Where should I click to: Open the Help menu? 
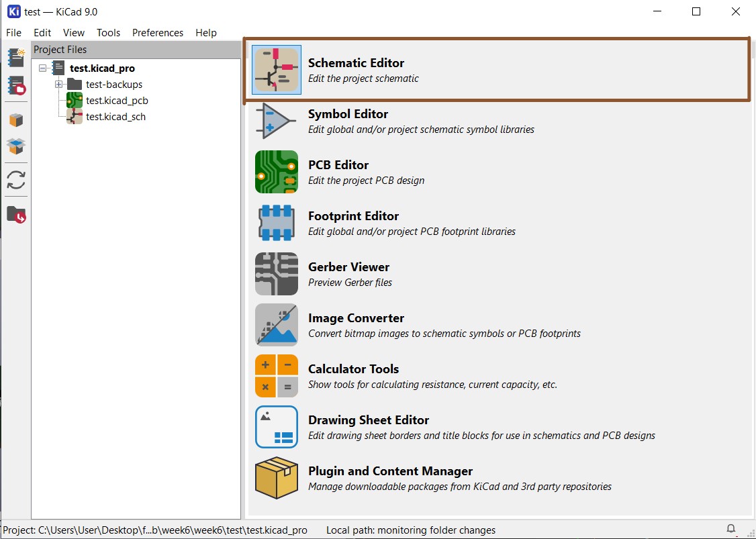click(206, 33)
